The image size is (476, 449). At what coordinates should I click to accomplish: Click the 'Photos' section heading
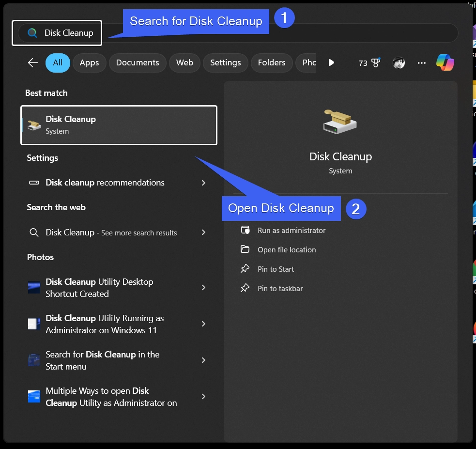(x=40, y=257)
